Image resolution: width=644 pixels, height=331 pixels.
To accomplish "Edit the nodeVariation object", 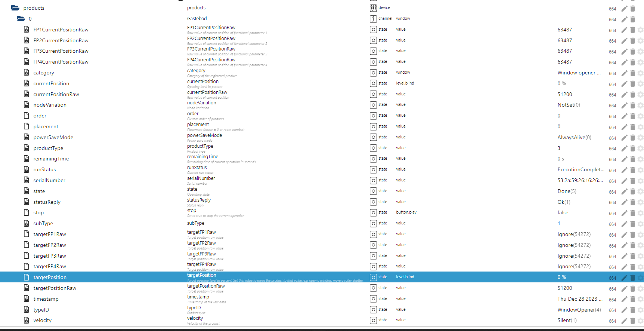I will coord(624,105).
